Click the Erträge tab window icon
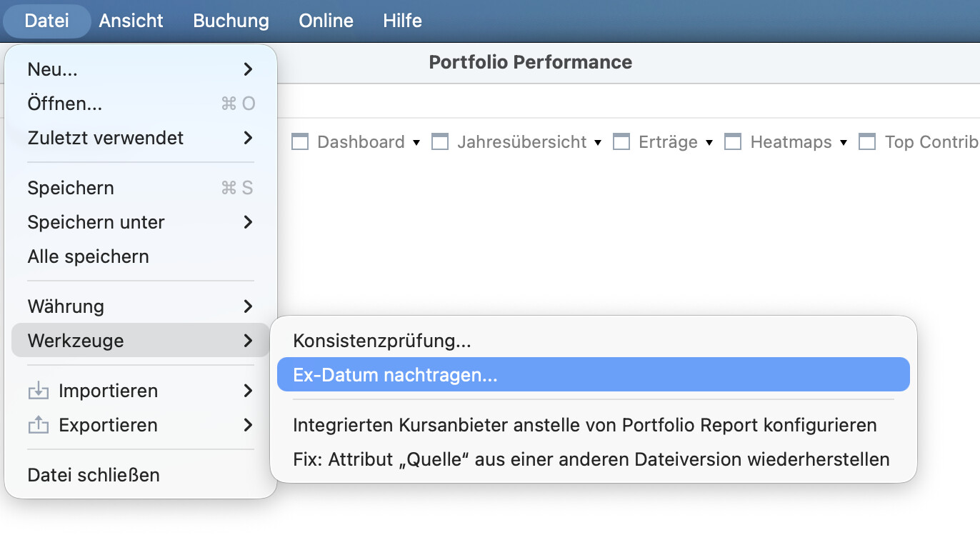Screen dimensions: 980x550 [621, 142]
